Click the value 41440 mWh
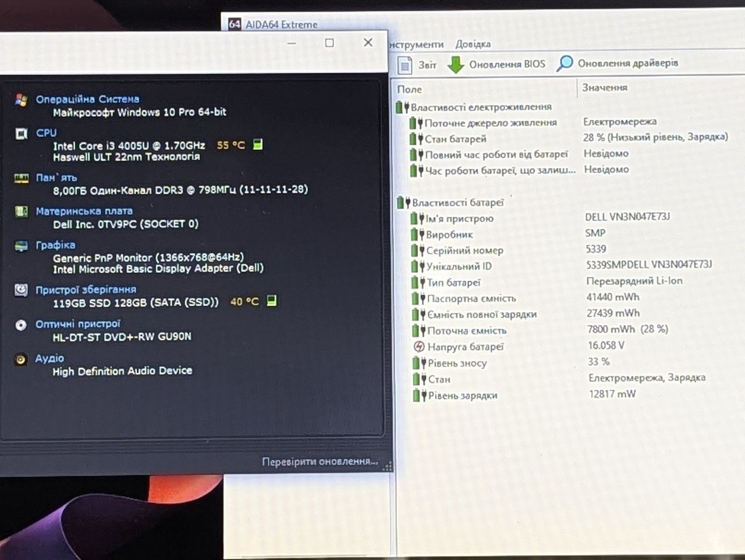The height and width of the screenshot is (560, 745). pyautogui.click(x=613, y=297)
